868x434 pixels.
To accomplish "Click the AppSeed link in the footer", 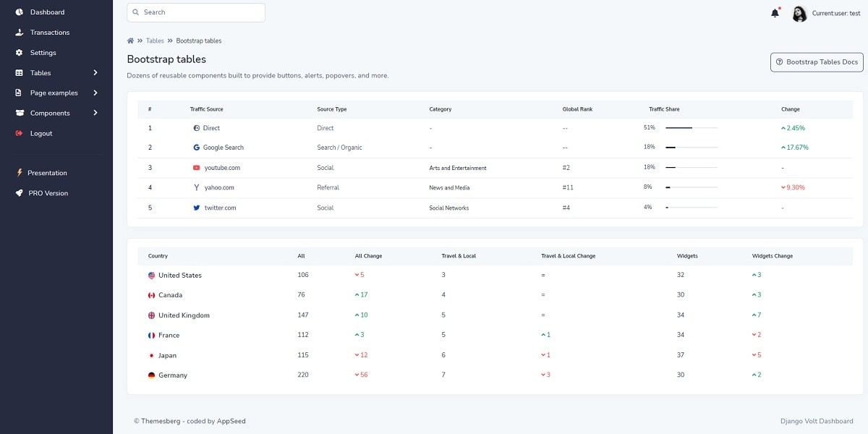I will (230, 420).
